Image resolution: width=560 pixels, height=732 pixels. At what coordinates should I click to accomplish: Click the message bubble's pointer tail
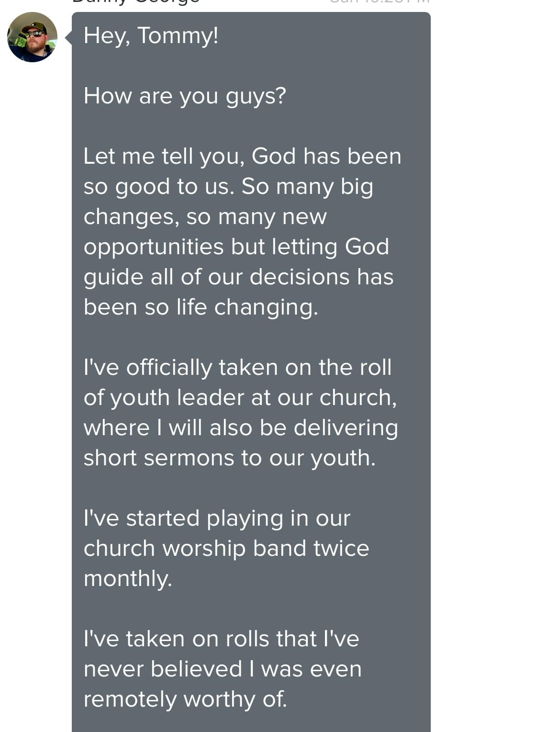[x=68, y=37]
